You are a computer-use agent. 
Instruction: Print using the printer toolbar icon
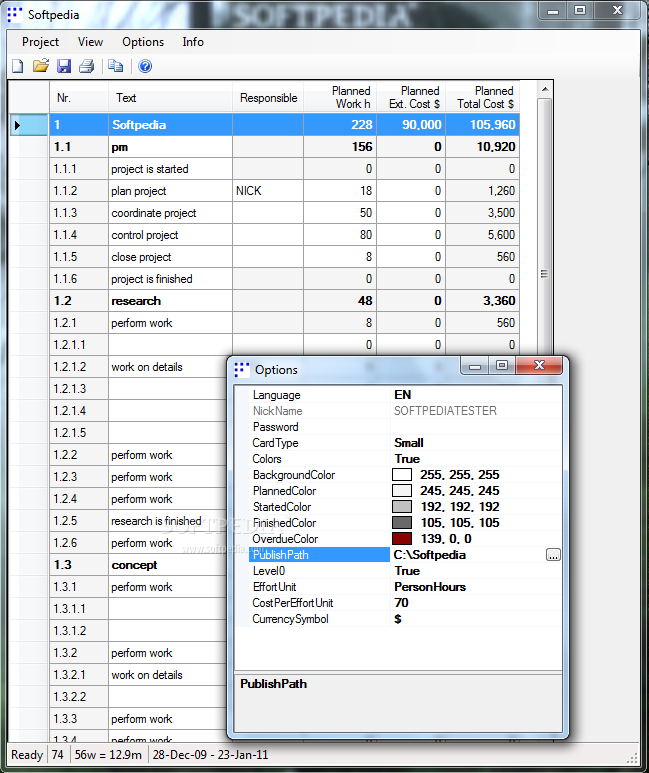pyautogui.click(x=87, y=66)
